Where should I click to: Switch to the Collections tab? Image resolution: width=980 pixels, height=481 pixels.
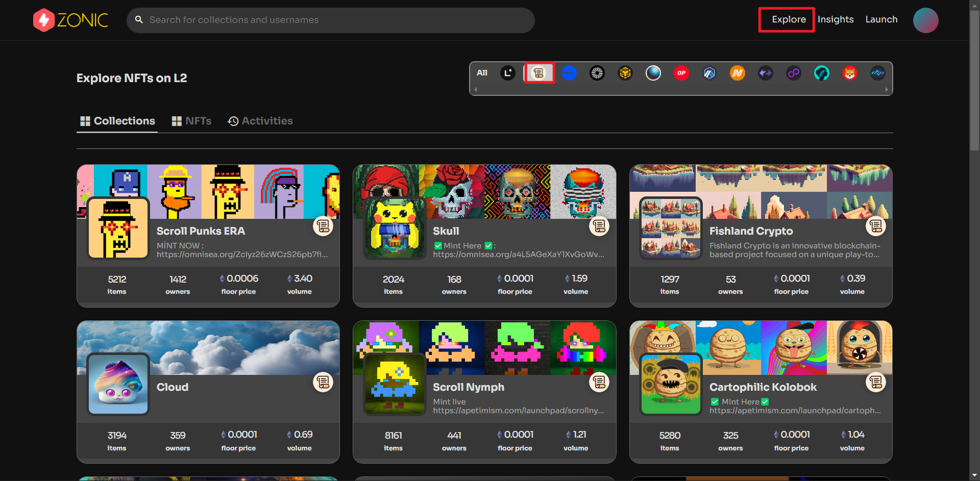click(x=117, y=121)
